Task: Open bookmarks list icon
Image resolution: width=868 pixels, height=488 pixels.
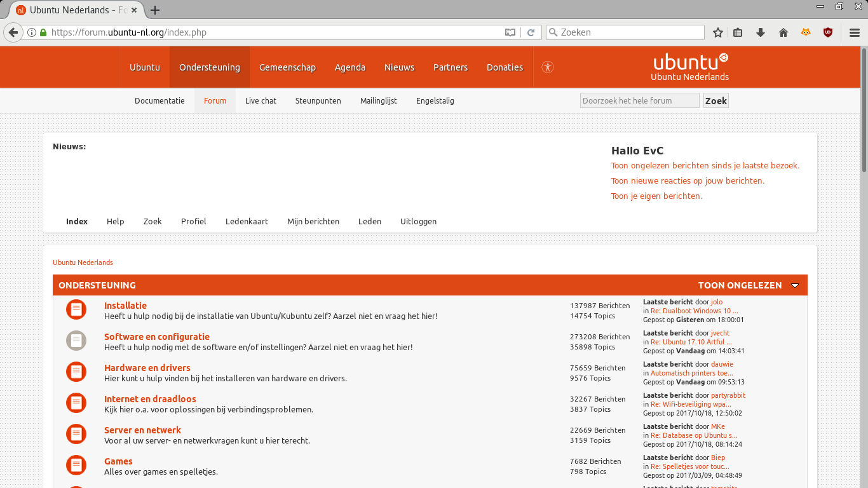Action: (738, 32)
